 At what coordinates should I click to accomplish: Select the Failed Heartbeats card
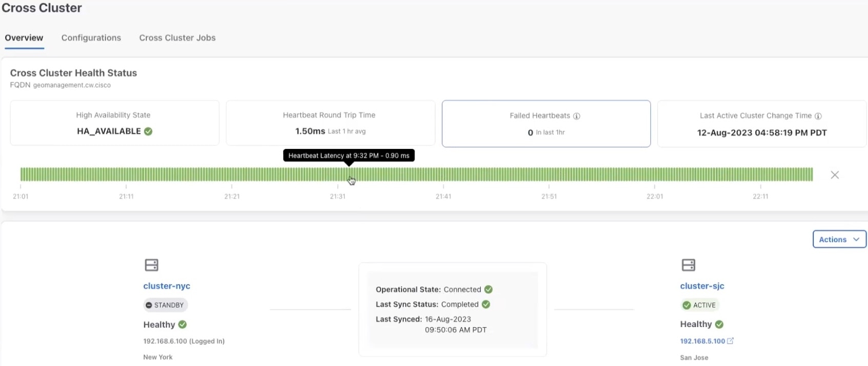(x=546, y=124)
